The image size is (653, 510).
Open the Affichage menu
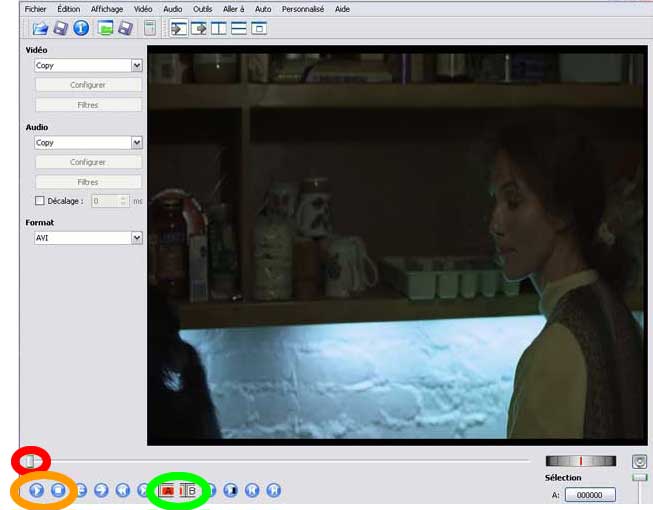107,9
